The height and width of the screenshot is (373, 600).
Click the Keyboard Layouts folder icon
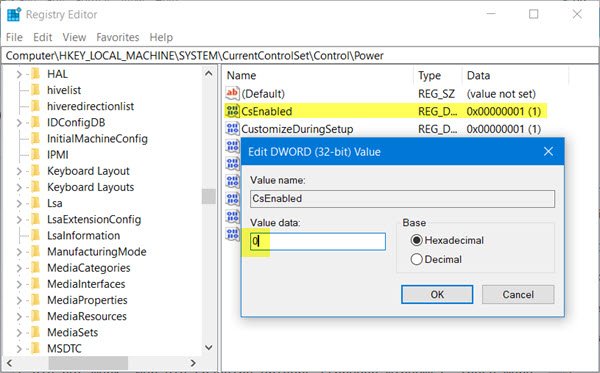36,187
